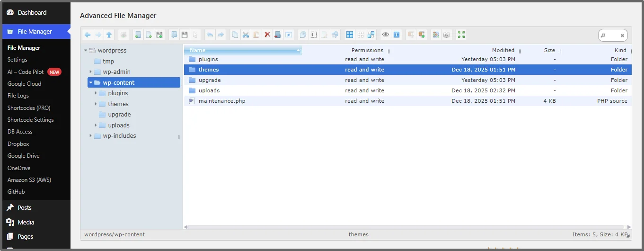Open the Amazon S3 (AWS) link
Viewport: 644px width, 251px height.
29,180
